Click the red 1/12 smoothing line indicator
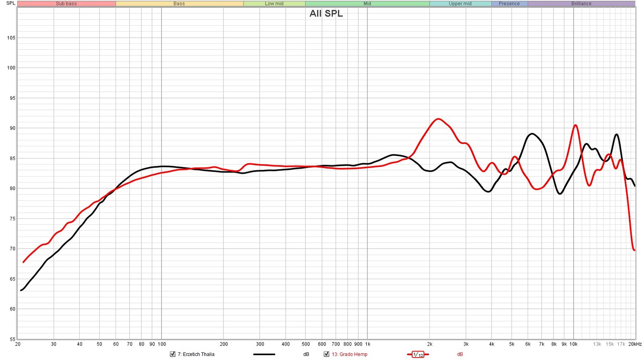644x360 pixels. coord(418,354)
